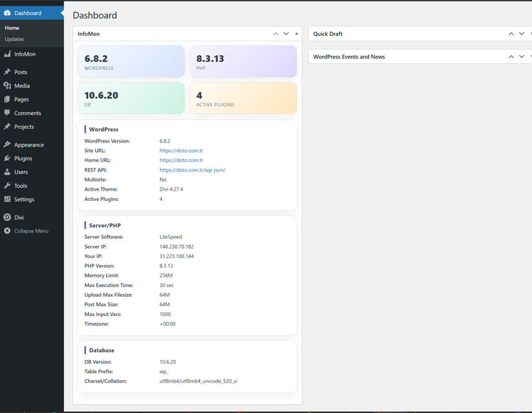Go to Media menu label

[x=22, y=86]
